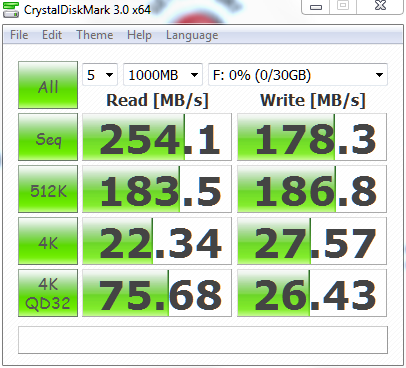Image resolution: width=406 pixels, height=368 pixels.
Task: Click the Seq write result 178.3
Action: (x=312, y=137)
